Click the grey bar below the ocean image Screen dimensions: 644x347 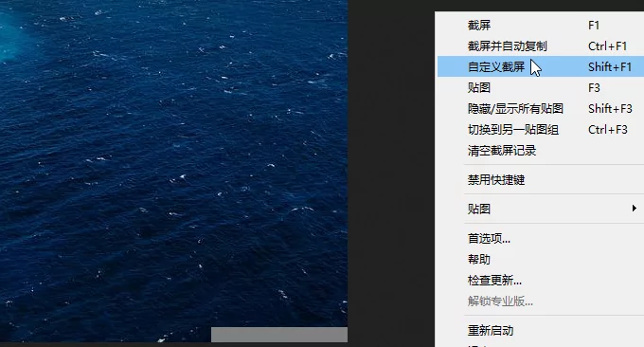(279, 335)
